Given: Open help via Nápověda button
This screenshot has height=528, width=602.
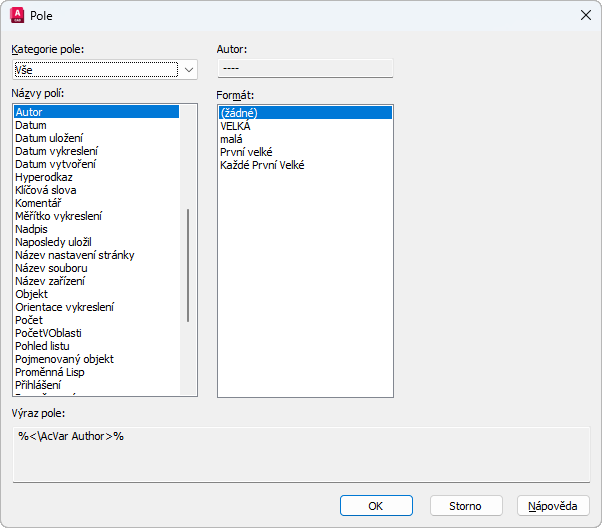Looking at the screenshot, I should 553,506.
